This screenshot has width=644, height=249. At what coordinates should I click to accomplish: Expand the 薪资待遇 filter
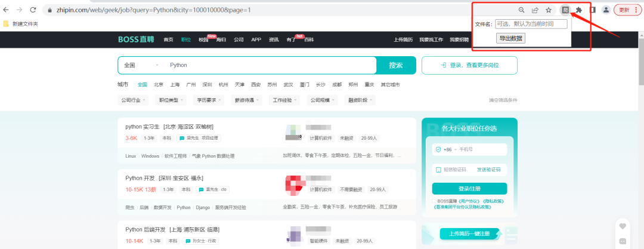tap(247, 100)
